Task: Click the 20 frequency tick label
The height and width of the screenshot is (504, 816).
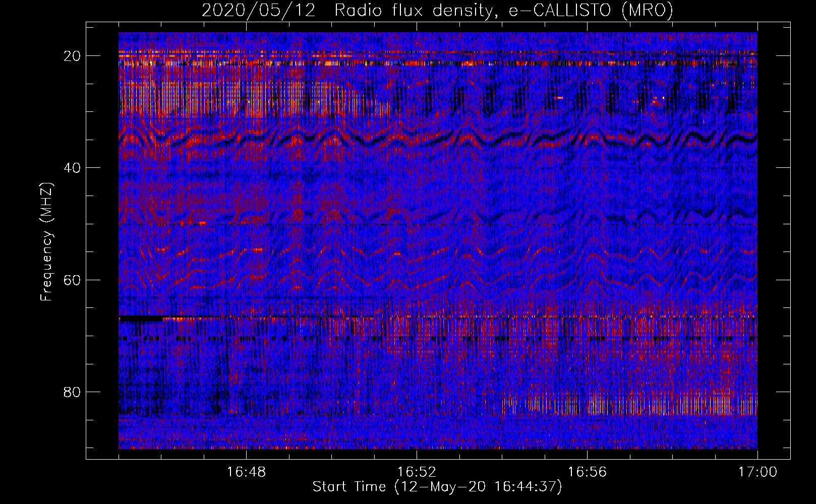Action: point(72,56)
